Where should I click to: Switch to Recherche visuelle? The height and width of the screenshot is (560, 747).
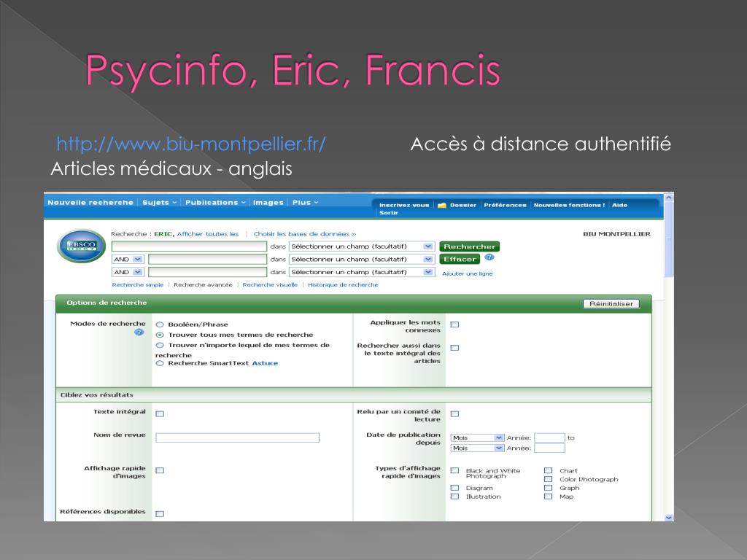tap(270, 285)
